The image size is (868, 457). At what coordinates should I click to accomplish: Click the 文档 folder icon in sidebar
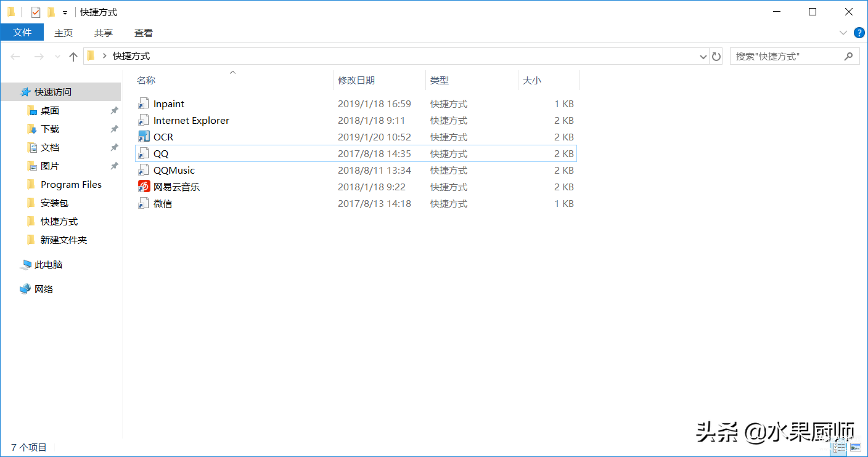[32, 147]
